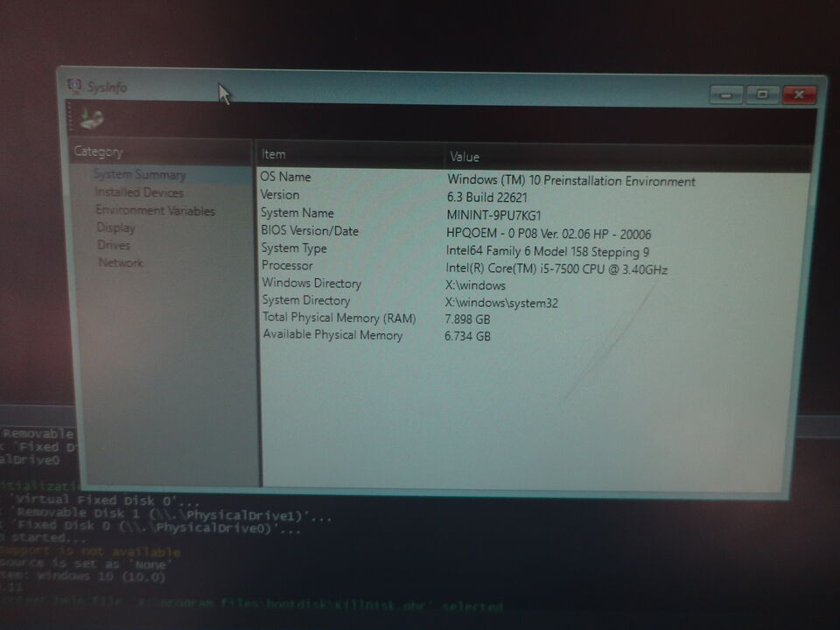This screenshot has height=630, width=840.
Task: Select the Display category
Action: pos(115,227)
